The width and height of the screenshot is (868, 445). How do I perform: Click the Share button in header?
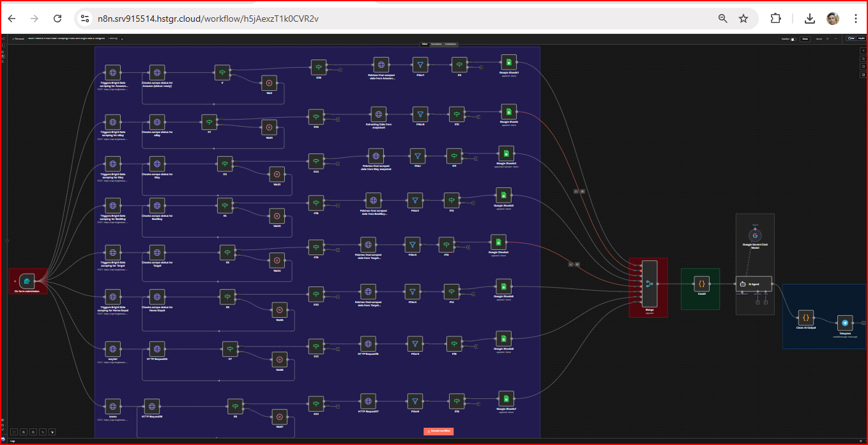point(805,39)
